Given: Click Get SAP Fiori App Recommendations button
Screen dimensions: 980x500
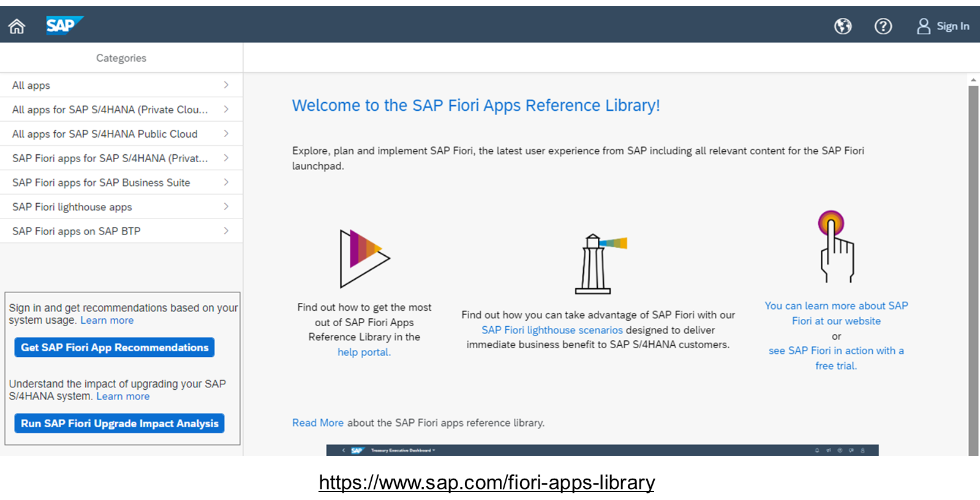Looking at the screenshot, I should [115, 348].
